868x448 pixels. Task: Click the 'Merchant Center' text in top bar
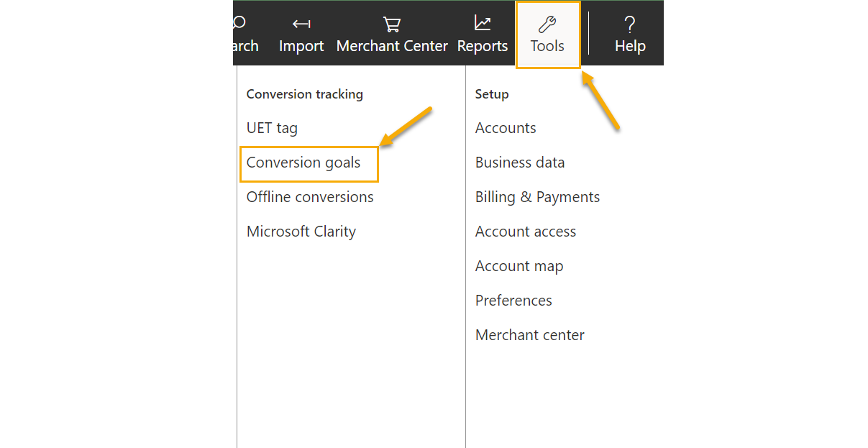click(392, 46)
